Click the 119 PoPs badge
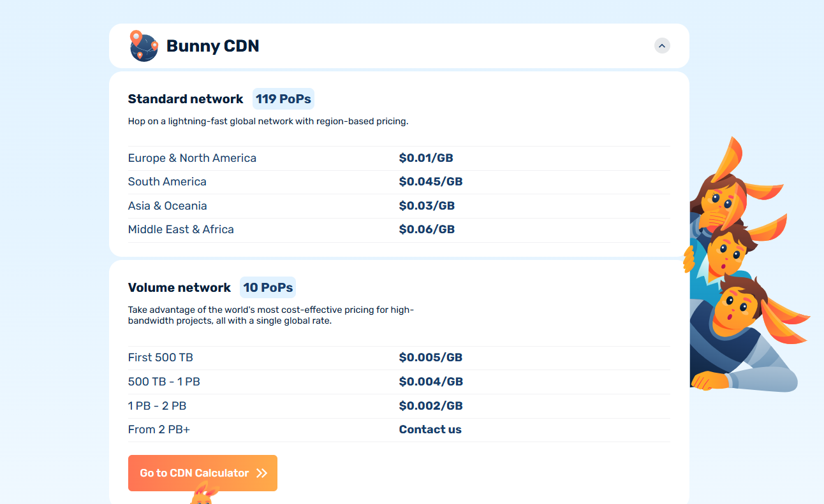 [283, 99]
